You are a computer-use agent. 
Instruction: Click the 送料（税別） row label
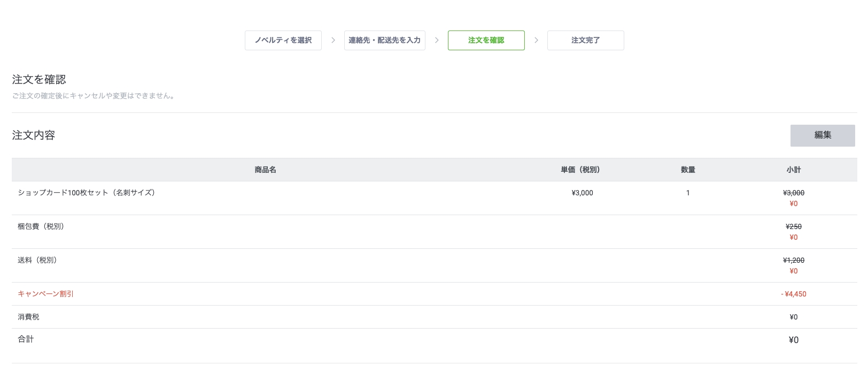tap(38, 260)
